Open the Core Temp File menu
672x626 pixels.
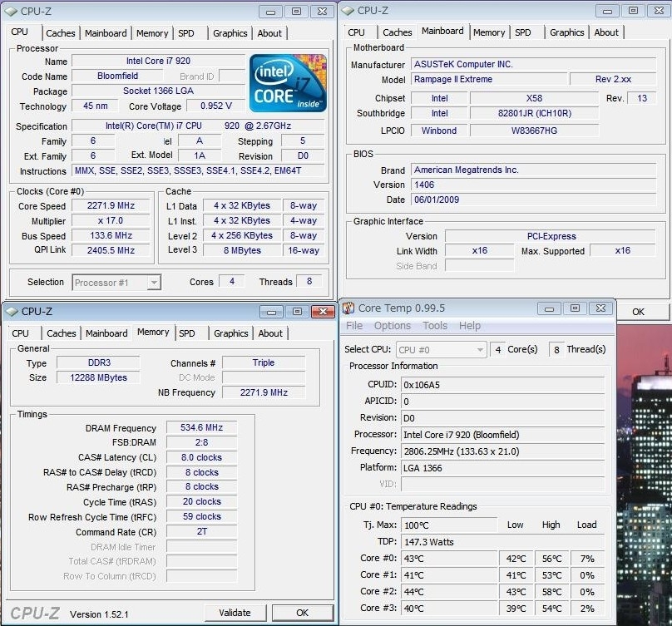354,326
